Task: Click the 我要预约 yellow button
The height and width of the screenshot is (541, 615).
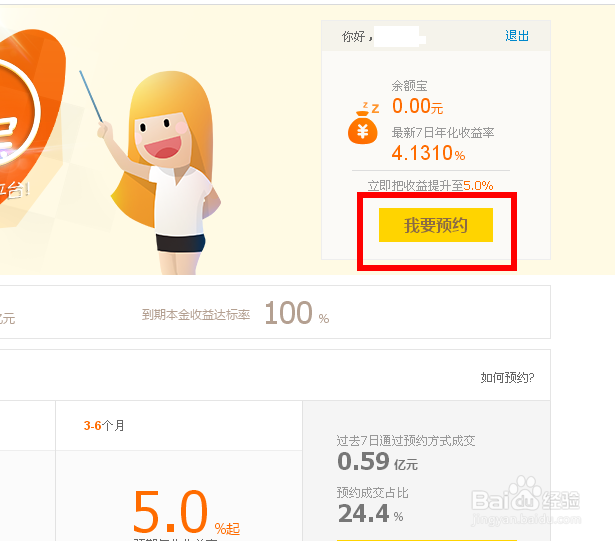Action: [x=435, y=225]
